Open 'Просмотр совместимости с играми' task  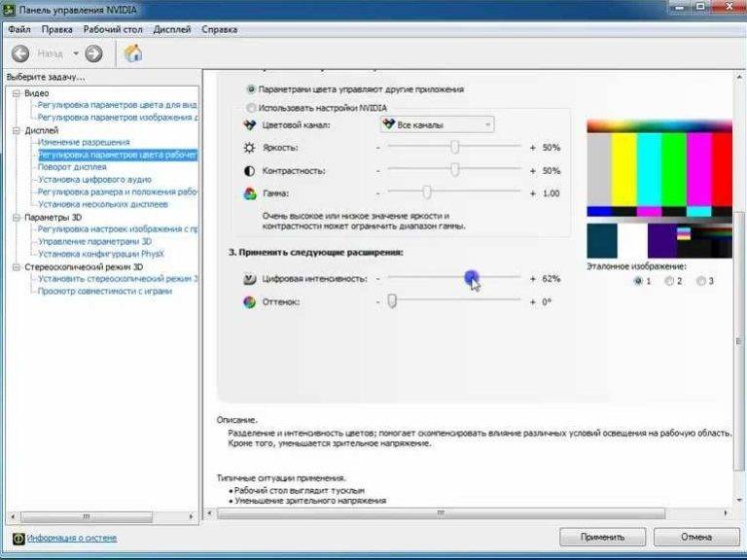105,291
